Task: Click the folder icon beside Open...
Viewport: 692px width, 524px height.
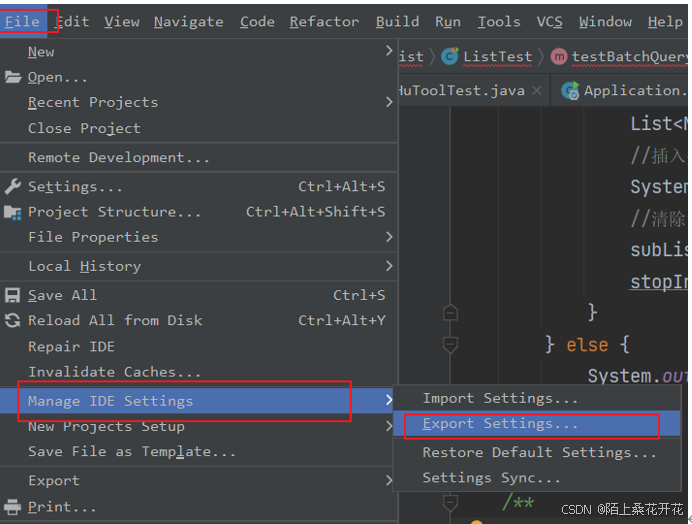Action: point(13,77)
